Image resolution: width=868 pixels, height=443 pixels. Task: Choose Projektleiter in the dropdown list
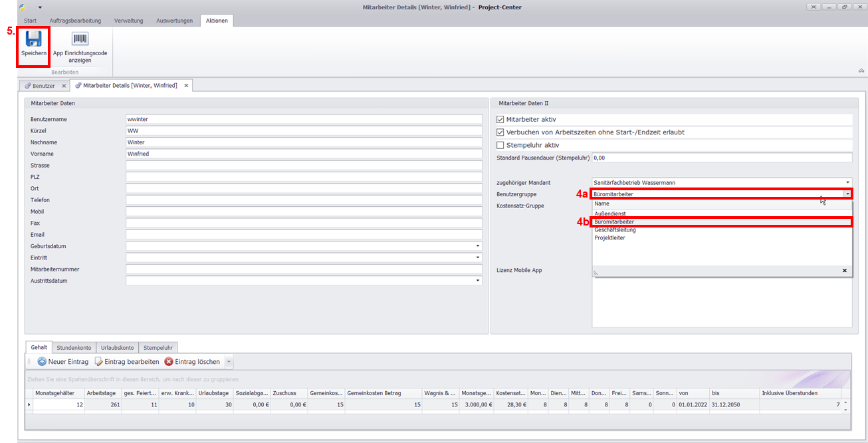pyautogui.click(x=609, y=238)
